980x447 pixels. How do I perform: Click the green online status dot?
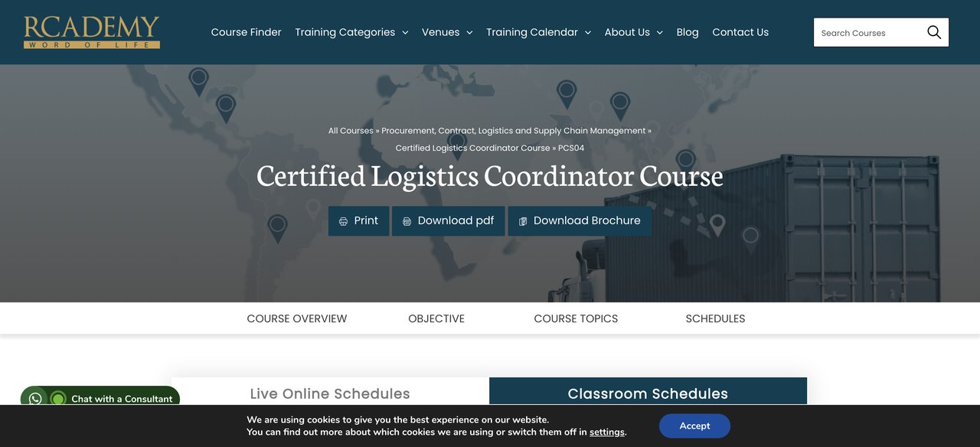point(58,399)
